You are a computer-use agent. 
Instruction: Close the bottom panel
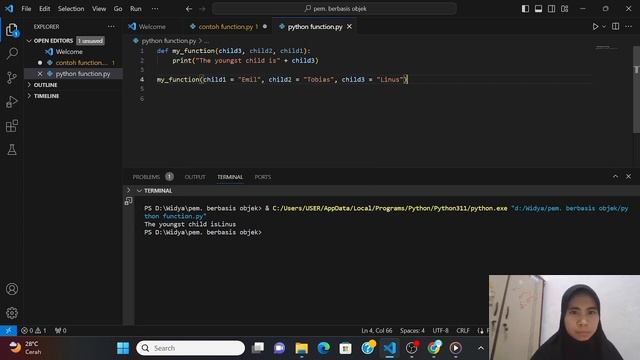point(629,176)
